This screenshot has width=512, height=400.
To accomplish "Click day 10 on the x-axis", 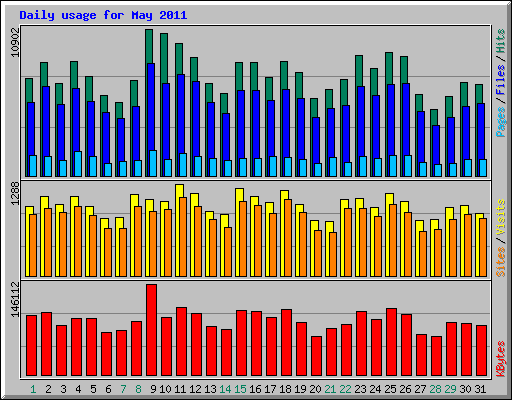I will (x=165, y=389).
